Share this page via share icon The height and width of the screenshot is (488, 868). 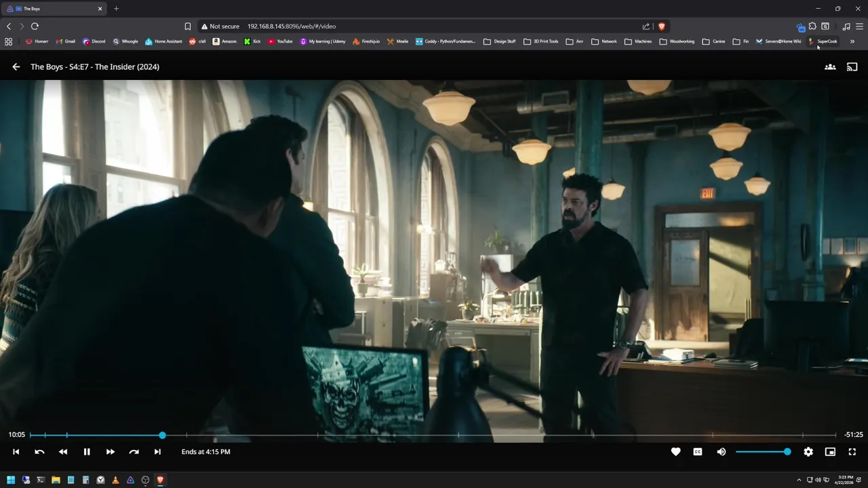click(x=646, y=26)
